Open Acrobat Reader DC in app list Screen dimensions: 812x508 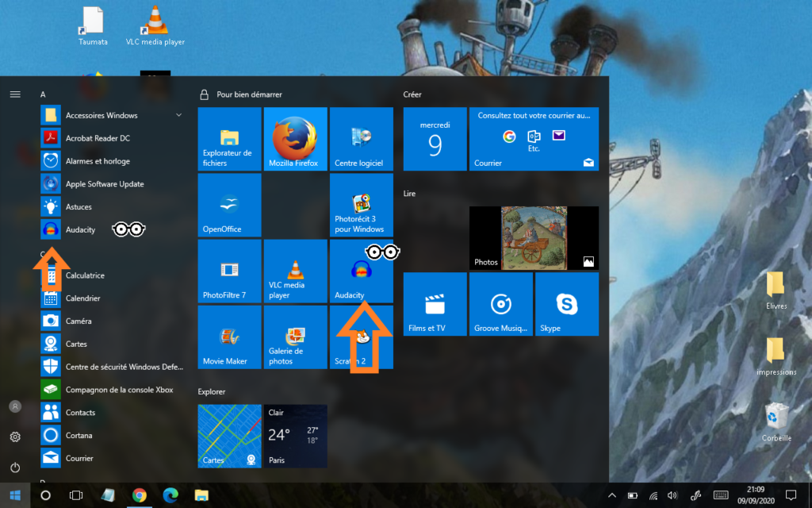(x=112, y=138)
